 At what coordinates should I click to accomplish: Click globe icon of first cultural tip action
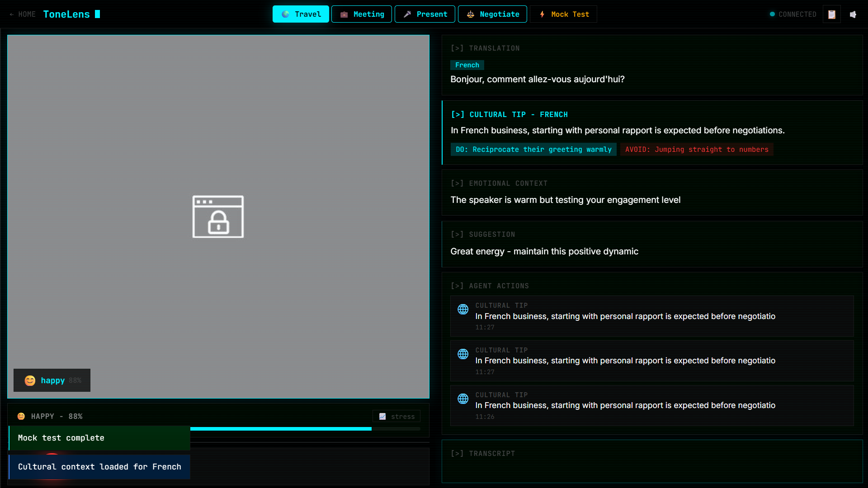(463, 310)
